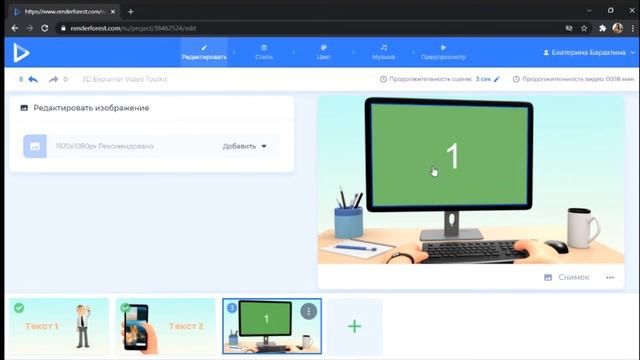The width and height of the screenshot is (640, 360).
Task: Click the scene duration clock icon
Action: coord(383,79)
